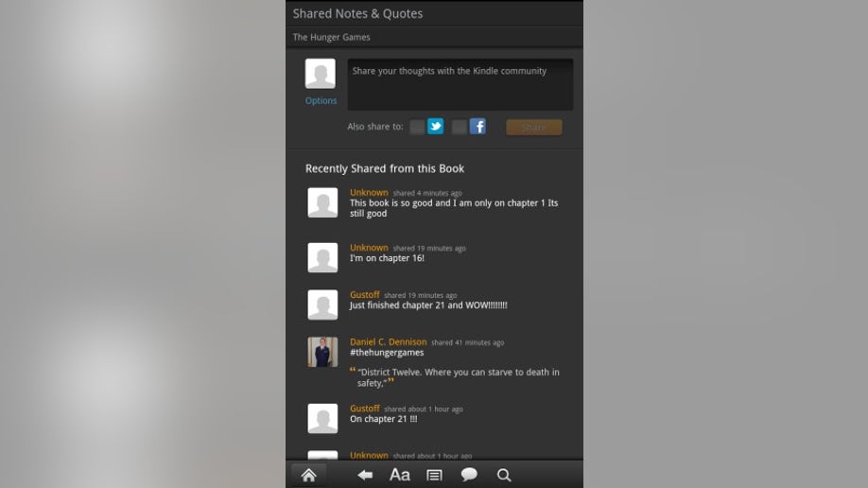Enable the Twitter share checkbox
This screenshot has height=488, width=868.
pos(417,127)
